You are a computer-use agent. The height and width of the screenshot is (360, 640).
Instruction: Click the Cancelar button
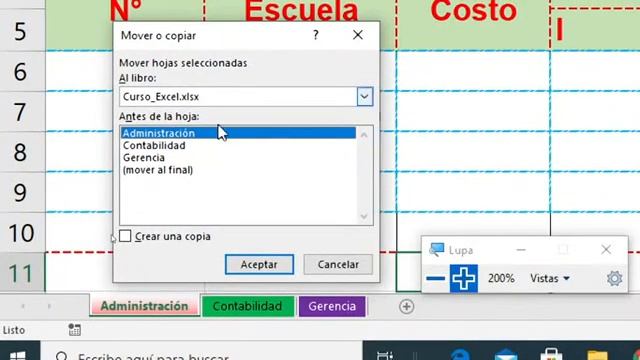click(x=338, y=264)
